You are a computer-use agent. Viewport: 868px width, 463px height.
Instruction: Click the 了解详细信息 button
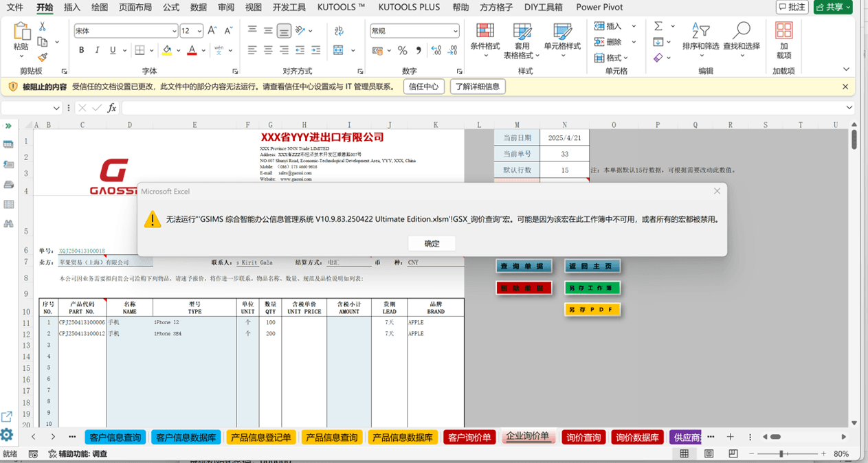478,87
